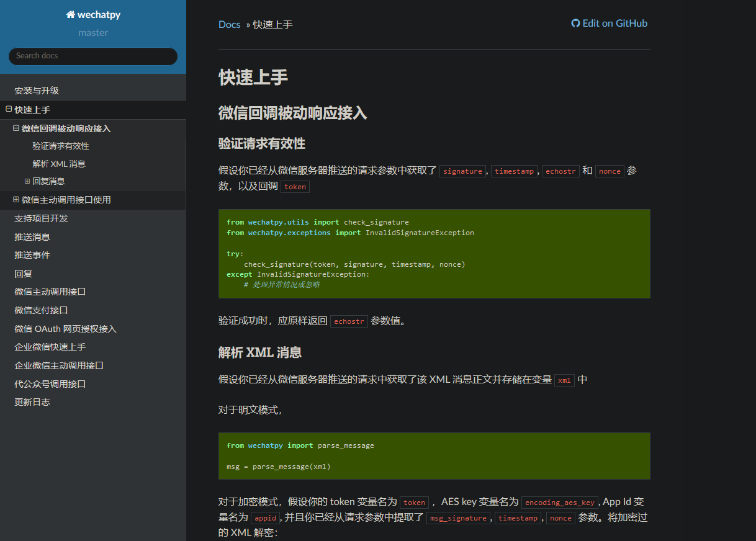The image size is (756, 541).
Task: Click the Docs breadcrumb link
Action: pyautogui.click(x=229, y=24)
